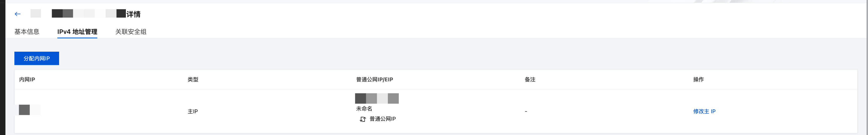Click the 内网IP column header
The image size is (868, 135).
coord(27,80)
